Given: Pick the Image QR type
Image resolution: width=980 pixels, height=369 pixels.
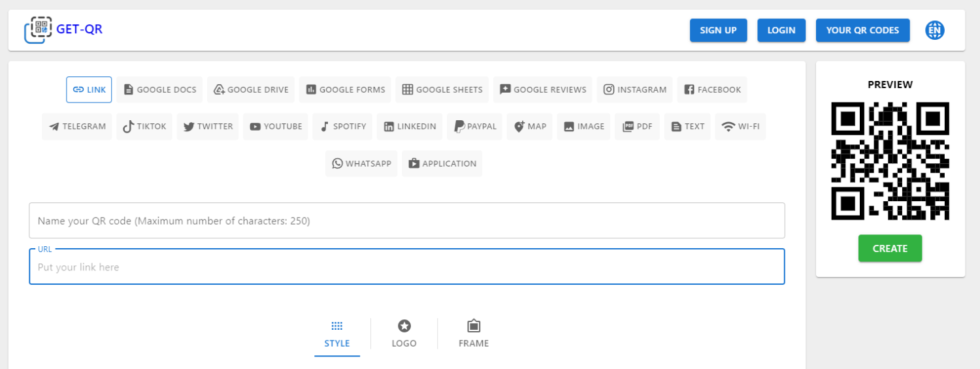Looking at the screenshot, I should (584, 127).
